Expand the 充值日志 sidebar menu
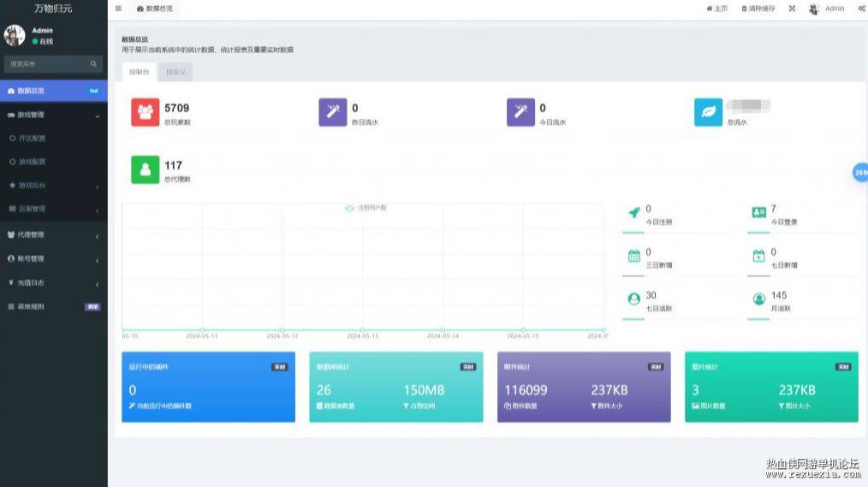The image size is (868, 487). click(x=54, y=282)
